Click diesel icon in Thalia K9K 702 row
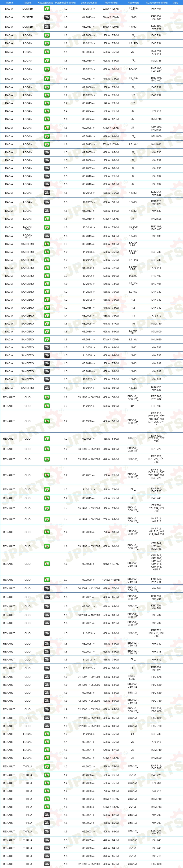Screen dimensions: 183x868 click(x=47, y=815)
